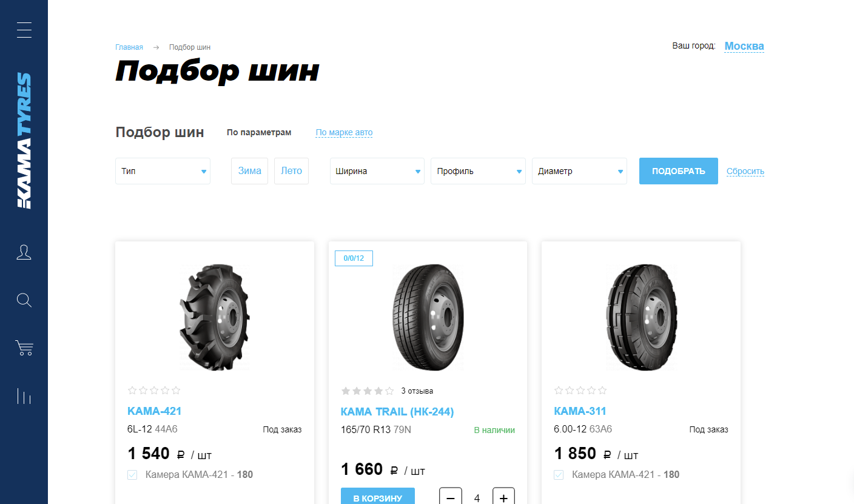The image size is (854, 504).
Task: Open the comparison bars icon
Action: point(24,396)
